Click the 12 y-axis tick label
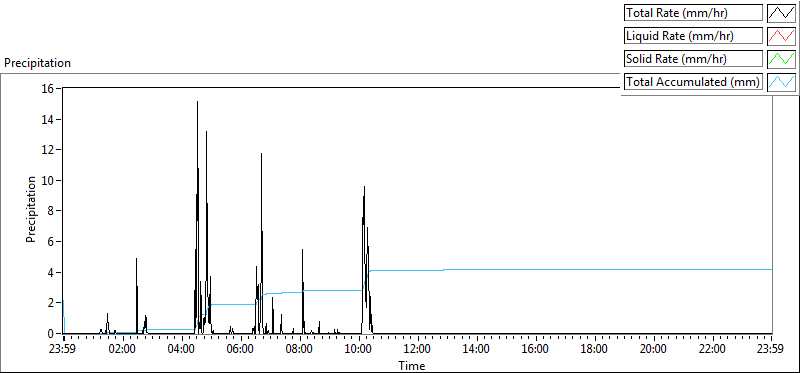 [x=48, y=150]
